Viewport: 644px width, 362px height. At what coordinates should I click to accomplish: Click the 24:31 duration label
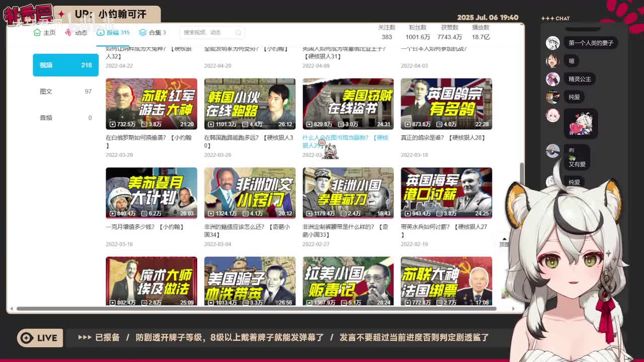pos(383,124)
